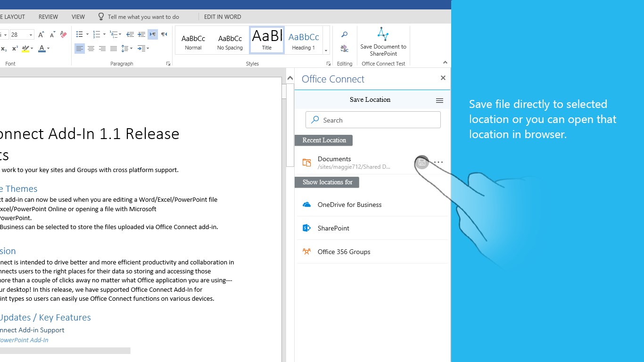Choose SharePoint location
Image resolution: width=644 pixels, height=362 pixels.
pyautogui.click(x=372, y=228)
